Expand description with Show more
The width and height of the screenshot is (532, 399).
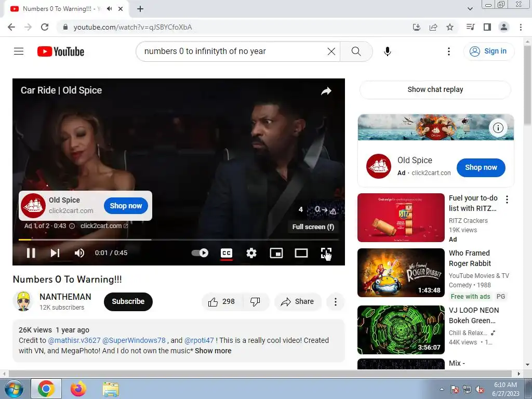point(213,351)
